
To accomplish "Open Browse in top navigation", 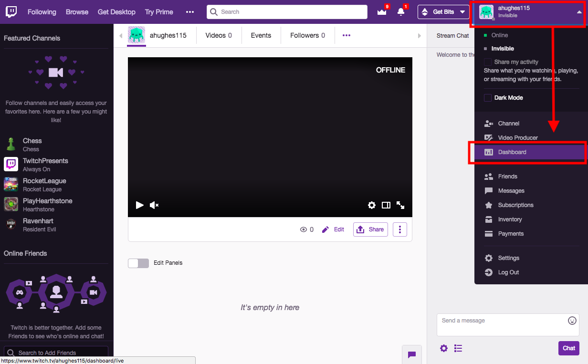I will pyautogui.click(x=77, y=12).
